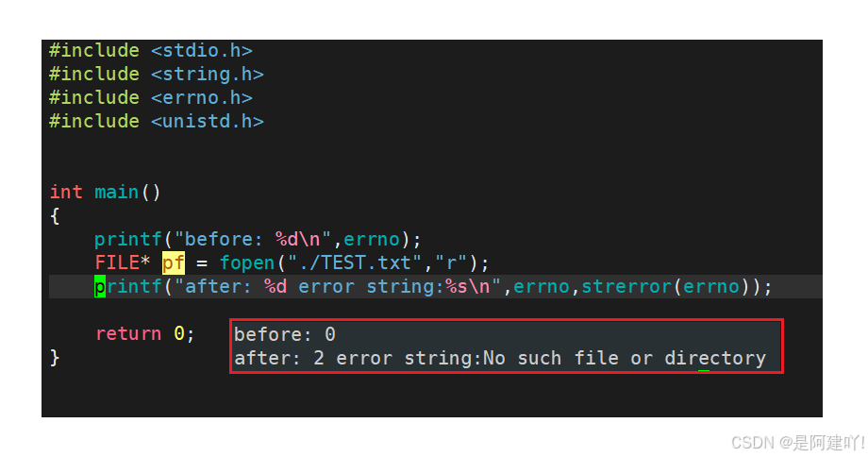The height and width of the screenshot is (457, 868).
Task: Click the green cursor on second printf
Action: coord(99,287)
